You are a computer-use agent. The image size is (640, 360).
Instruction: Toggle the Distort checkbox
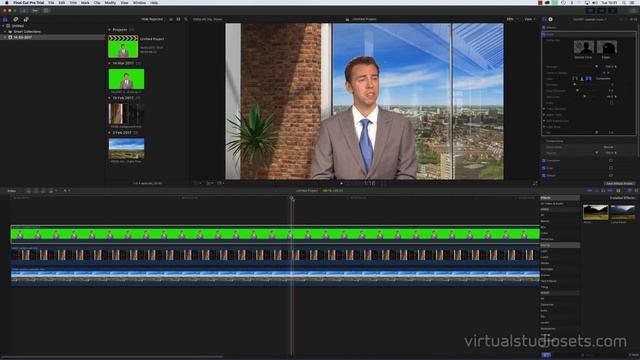tap(544, 175)
